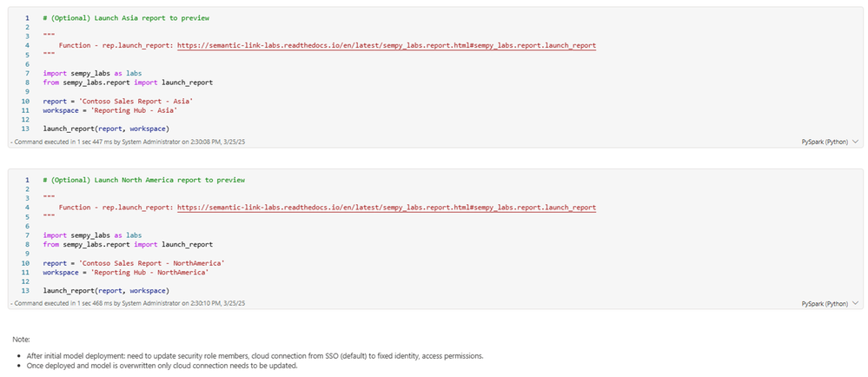Viewport: 868px width, 377px height.
Task: Open the readthedocs link in the Asia cell
Action: pyautogui.click(x=387, y=45)
